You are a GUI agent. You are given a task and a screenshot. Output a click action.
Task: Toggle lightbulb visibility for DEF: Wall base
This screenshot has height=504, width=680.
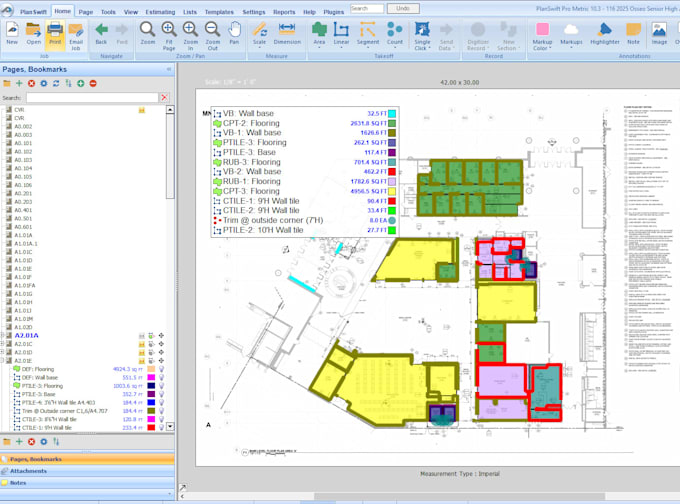coord(161,377)
